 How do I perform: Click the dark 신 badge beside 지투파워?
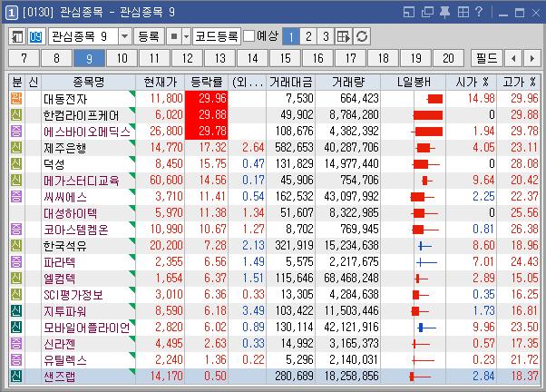[x=16, y=311]
